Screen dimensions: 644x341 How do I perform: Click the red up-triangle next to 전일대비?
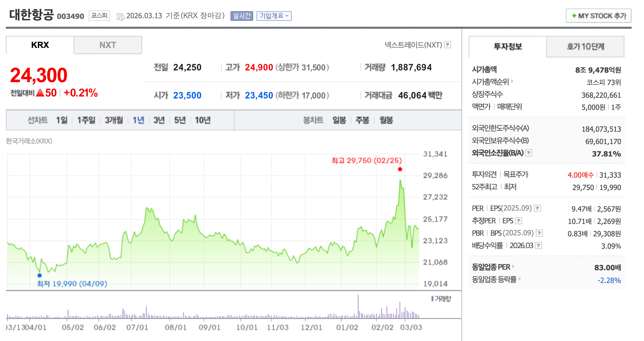pos(40,93)
